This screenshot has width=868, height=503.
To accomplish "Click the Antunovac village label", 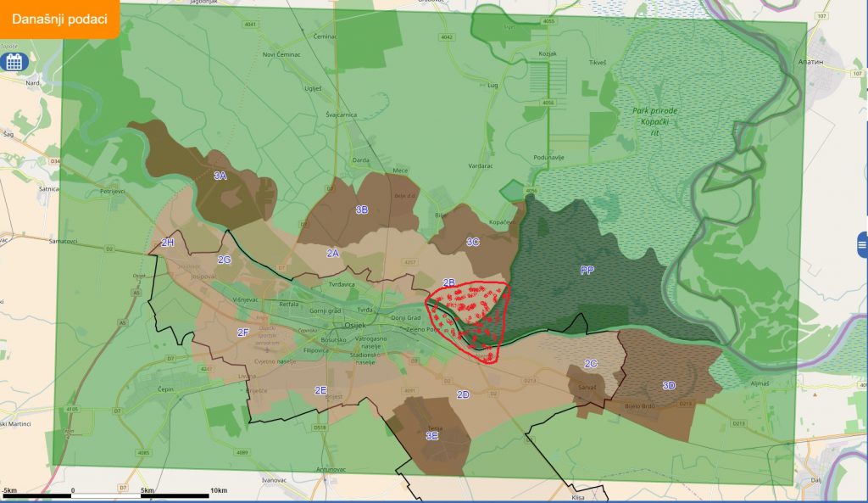I will pos(331,470).
